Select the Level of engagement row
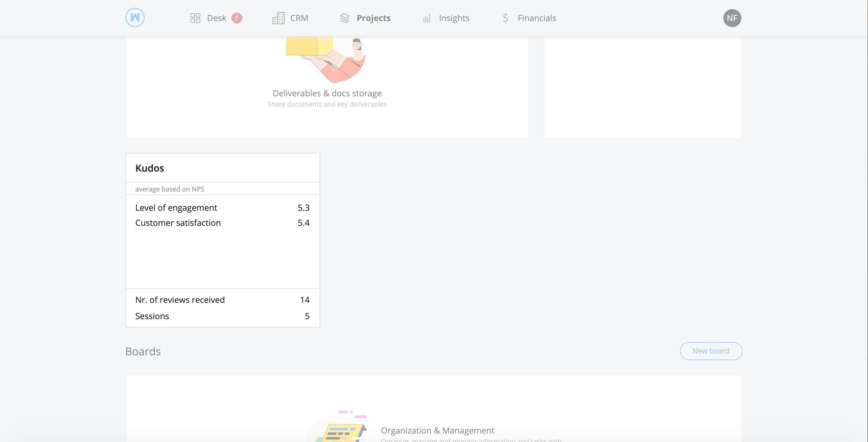This screenshot has width=868, height=442. tap(222, 208)
